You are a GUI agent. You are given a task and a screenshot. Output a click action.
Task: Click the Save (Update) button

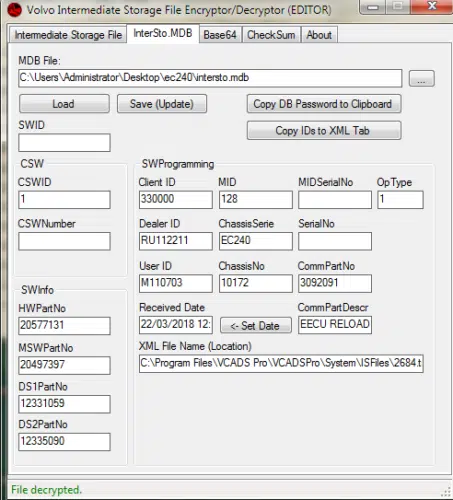coord(162,104)
